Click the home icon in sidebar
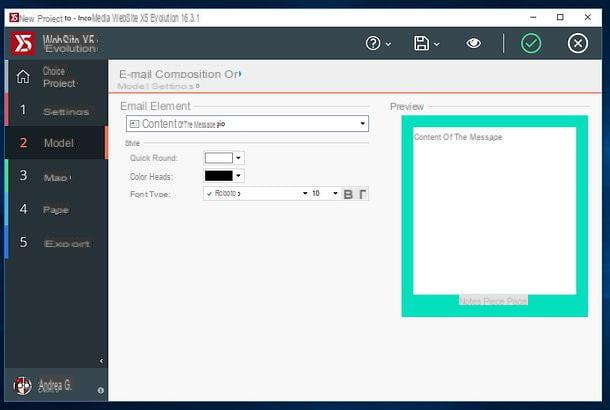 click(23, 77)
